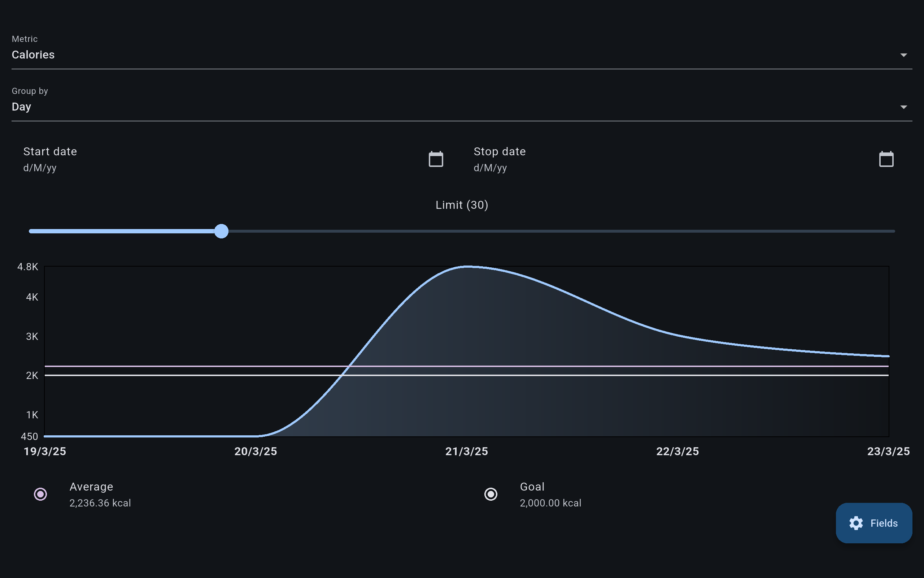
Task: Click the Limit (30) label
Action: pyautogui.click(x=462, y=205)
